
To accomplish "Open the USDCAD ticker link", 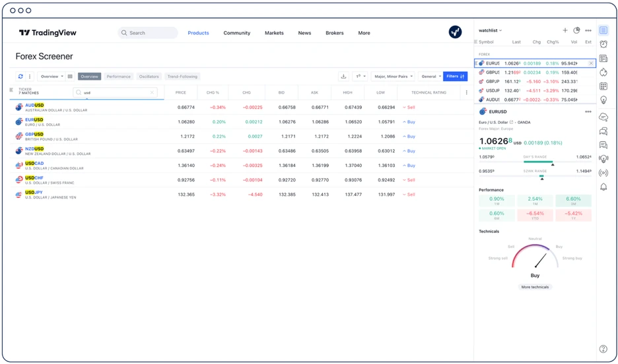I will click(34, 164).
